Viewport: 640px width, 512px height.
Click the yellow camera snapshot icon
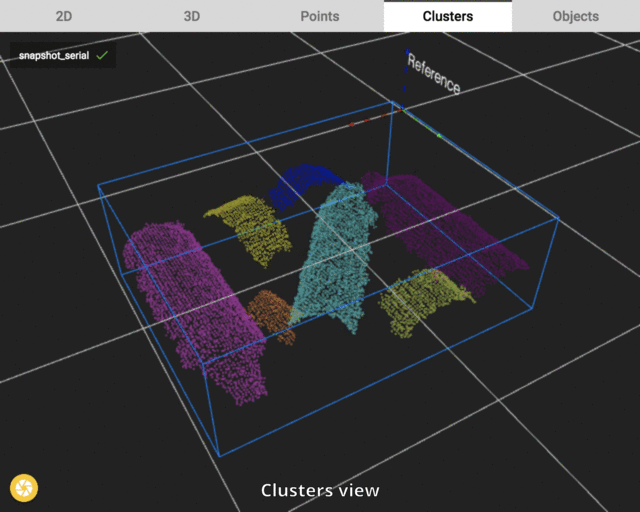(24, 488)
